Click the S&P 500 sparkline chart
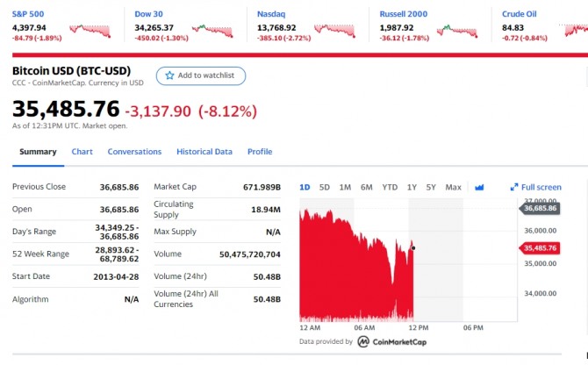The height and width of the screenshot is (365, 588). coord(90,31)
